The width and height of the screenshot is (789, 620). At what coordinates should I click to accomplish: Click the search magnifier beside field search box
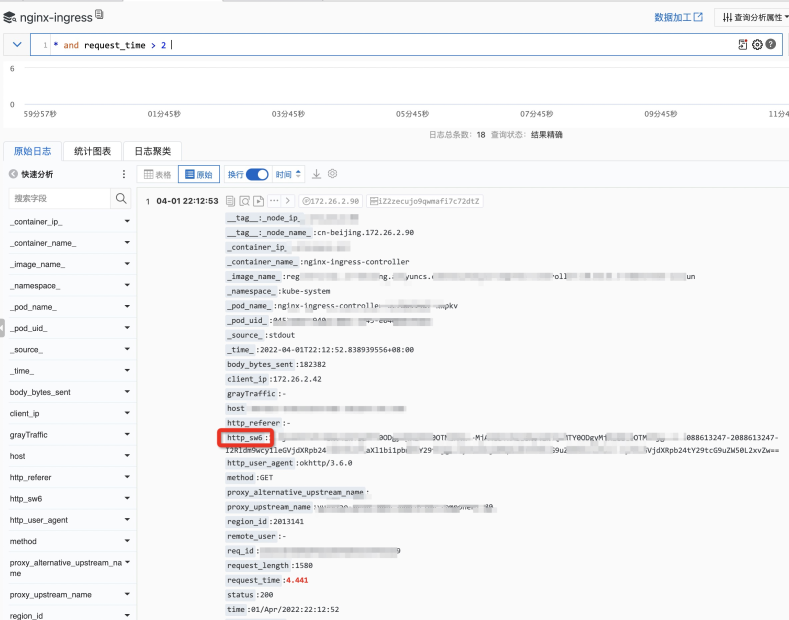click(121, 198)
